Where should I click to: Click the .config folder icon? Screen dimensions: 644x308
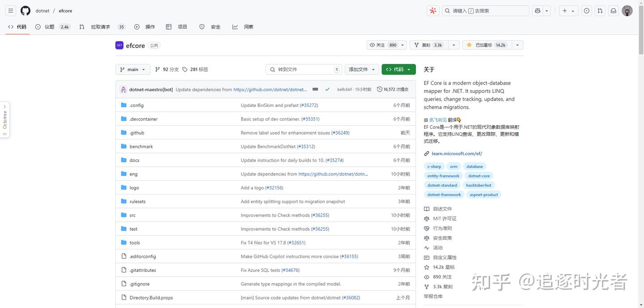click(x=124, y=105)
